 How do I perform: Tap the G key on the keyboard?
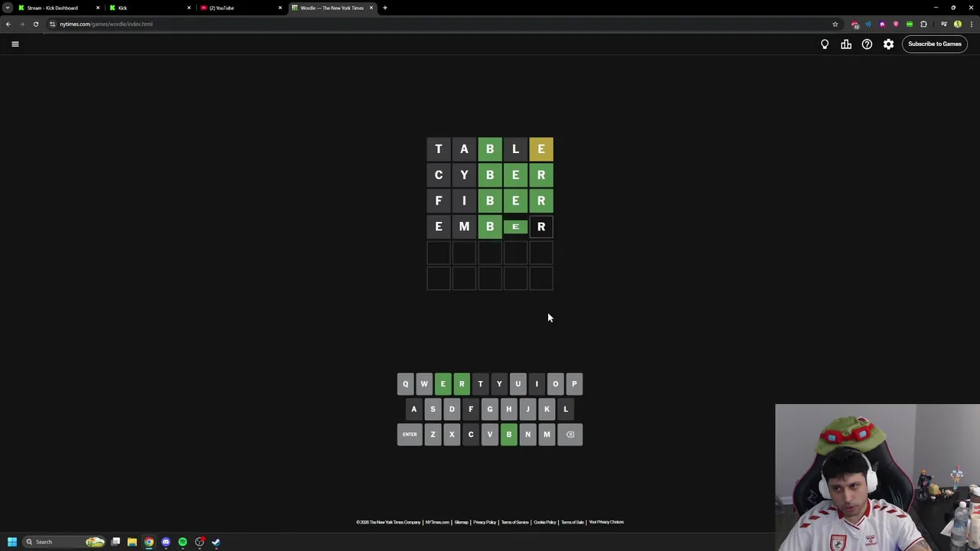pyautogui.click(x=490, y=409)
